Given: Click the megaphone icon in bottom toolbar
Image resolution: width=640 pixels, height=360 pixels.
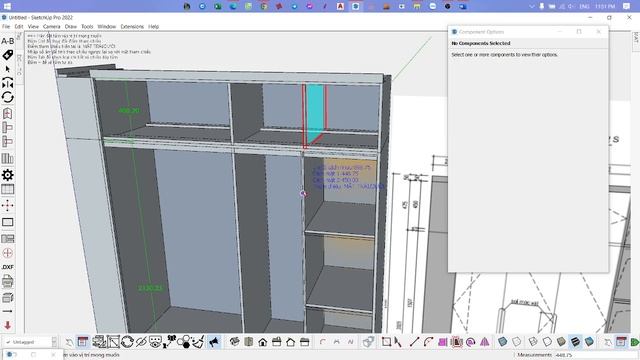Looking at the screenshot, I should [213, 342].
